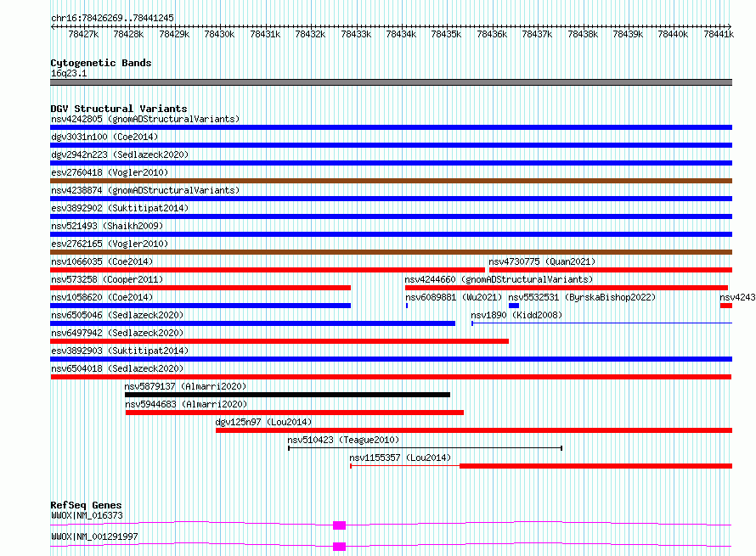
Task: Open the dgv3031n100 (Coe2014) variant label
Action: [x=104, y=137]
